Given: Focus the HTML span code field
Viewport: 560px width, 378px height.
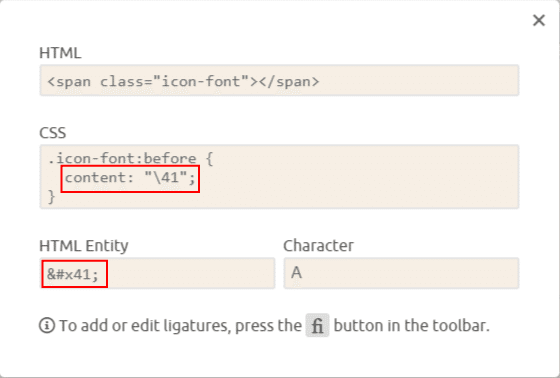Looking at the screenshot, I should tap(279, 80).
